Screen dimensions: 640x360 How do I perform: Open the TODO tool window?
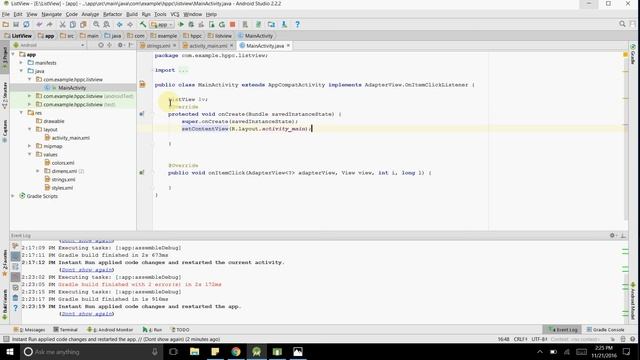pyautogui.click(x=180, y=329)
